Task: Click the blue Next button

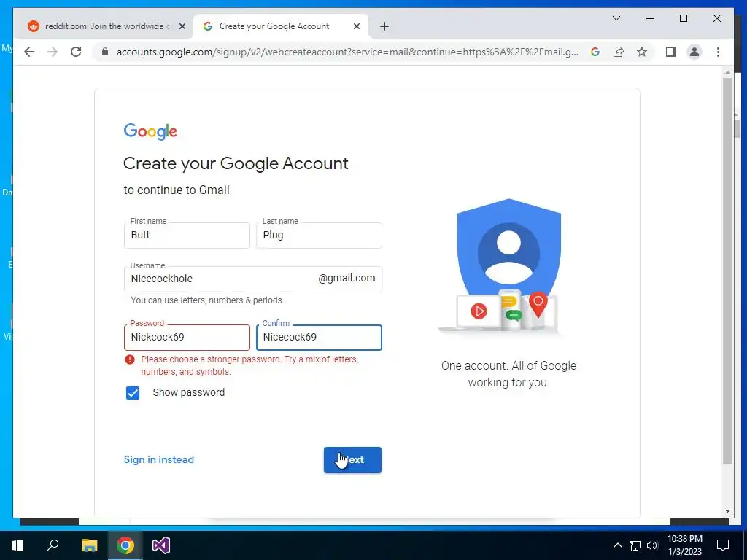Action: pyautogui.click(x=352, y=460)
